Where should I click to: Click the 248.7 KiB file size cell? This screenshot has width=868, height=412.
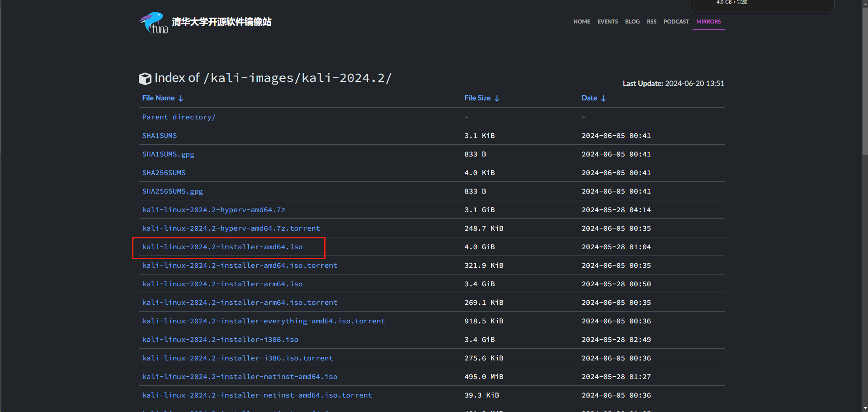click(x=484, y=228)
